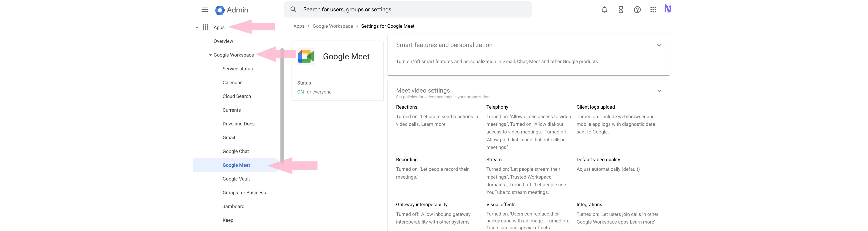
Task: Collapse the Meet video settings chevron
Action: (x=659, y=91)
